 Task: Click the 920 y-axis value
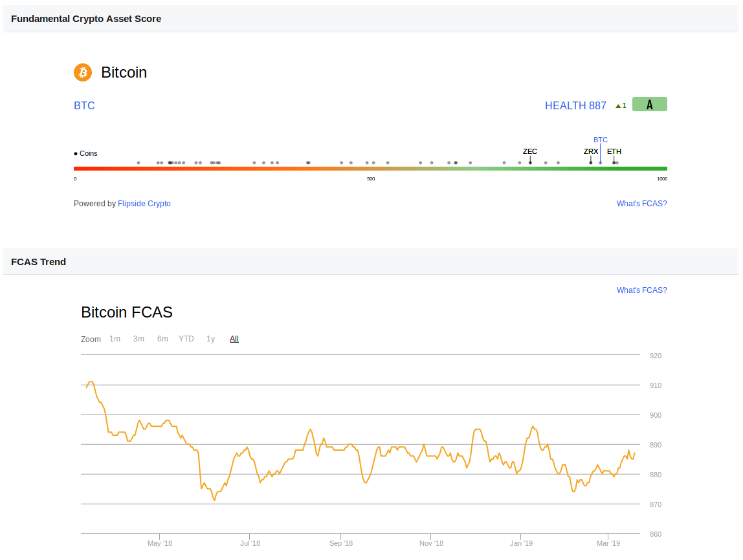click(x=656, y=356)
